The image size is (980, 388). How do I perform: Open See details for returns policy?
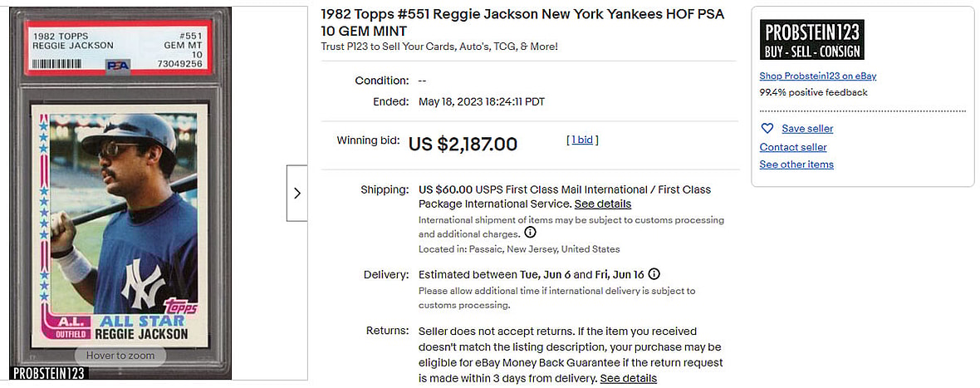pos(628,378)
